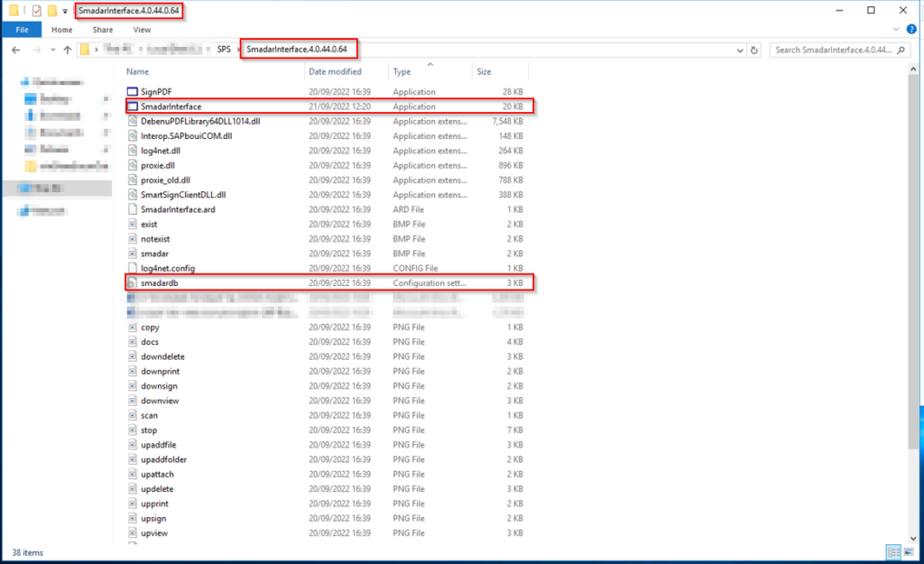Screen dimensions: 924x564
Task: Open the Properties quick access icon
Action: click(x=37, y=12)
